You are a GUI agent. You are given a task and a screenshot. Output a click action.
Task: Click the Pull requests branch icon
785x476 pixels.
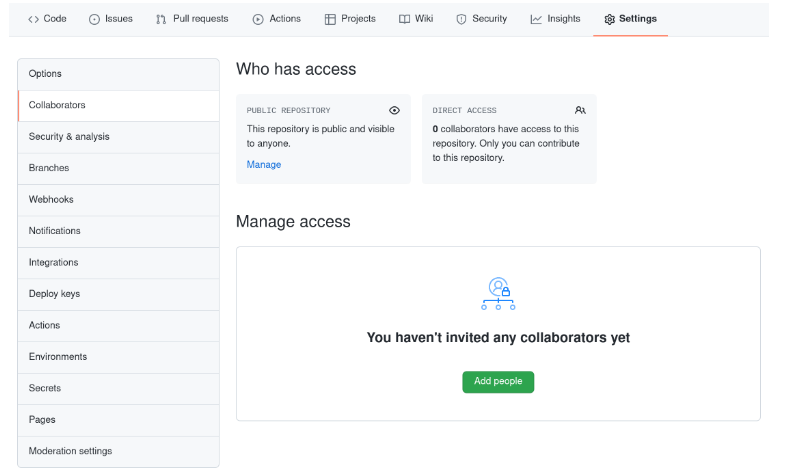coord(161,19)
